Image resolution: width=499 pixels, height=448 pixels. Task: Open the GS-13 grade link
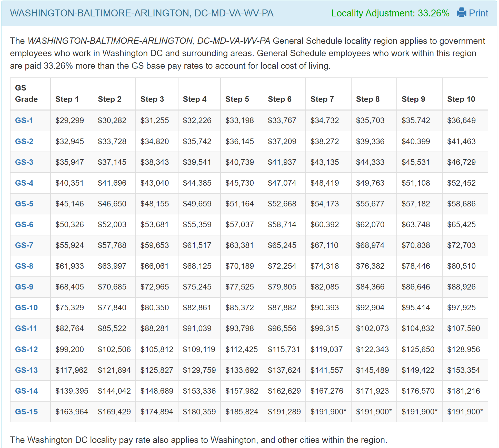(26, 370)
